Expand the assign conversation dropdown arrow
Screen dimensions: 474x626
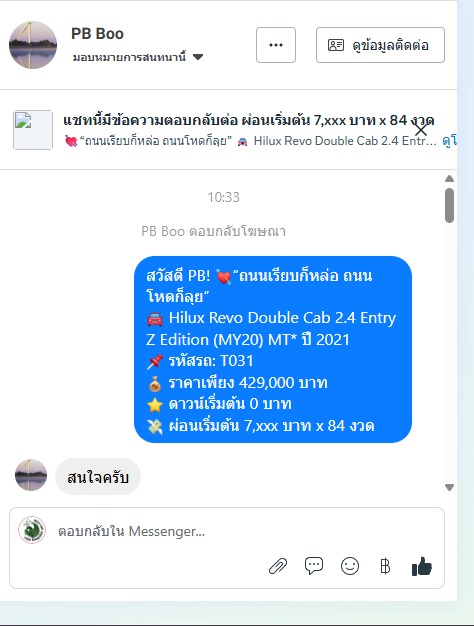tap(198, 57)
